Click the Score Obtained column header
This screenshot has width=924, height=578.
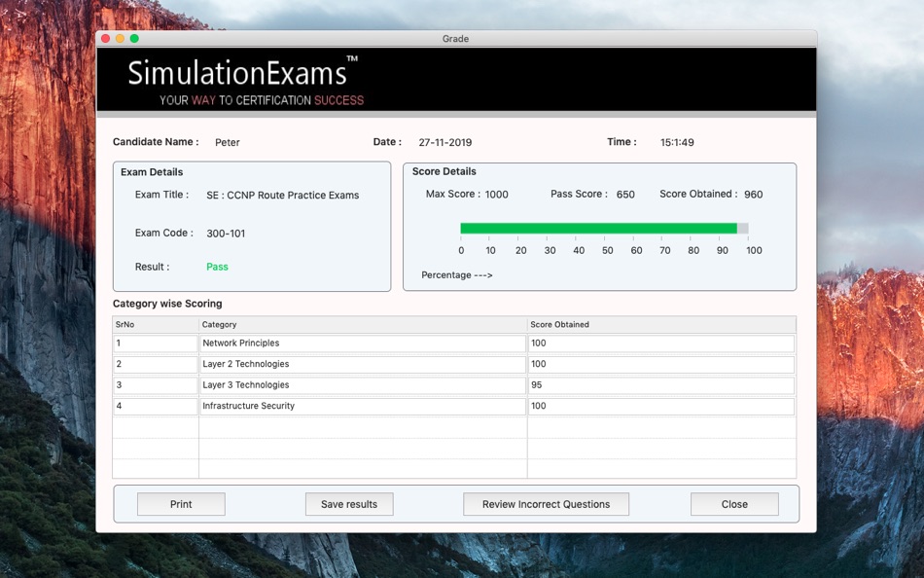click(x=661, y=324)
